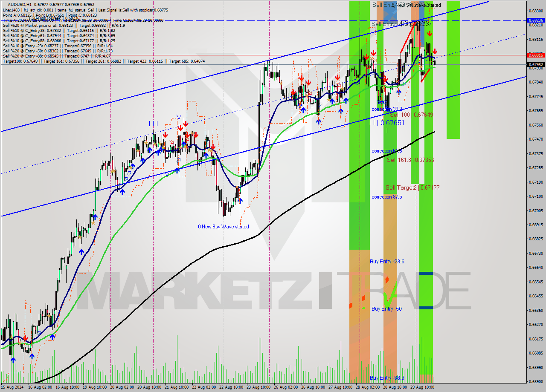Click the 'Sell %20 @ Market price' line
Screen dimensions: 546x392
coord(64,25)
